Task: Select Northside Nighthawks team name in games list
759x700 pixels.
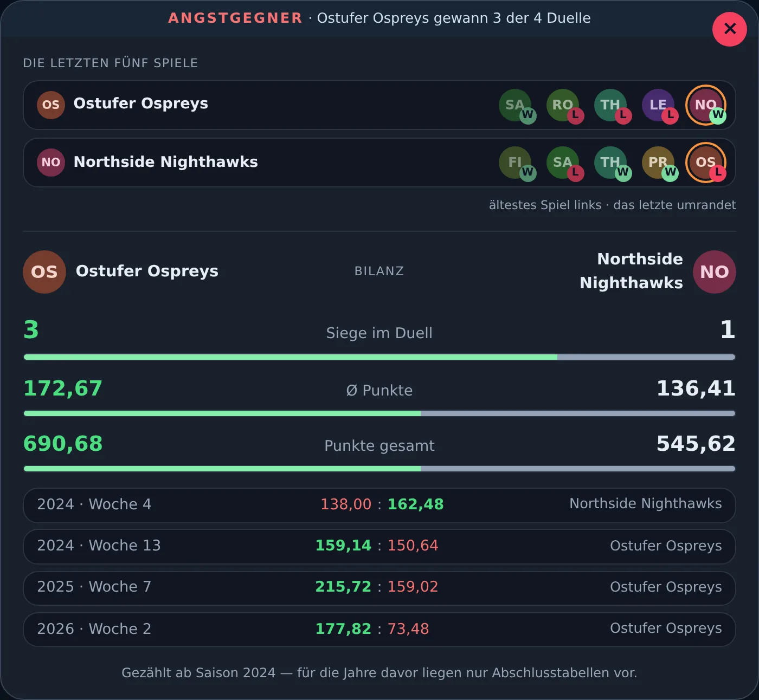Action: pos(166,162)
